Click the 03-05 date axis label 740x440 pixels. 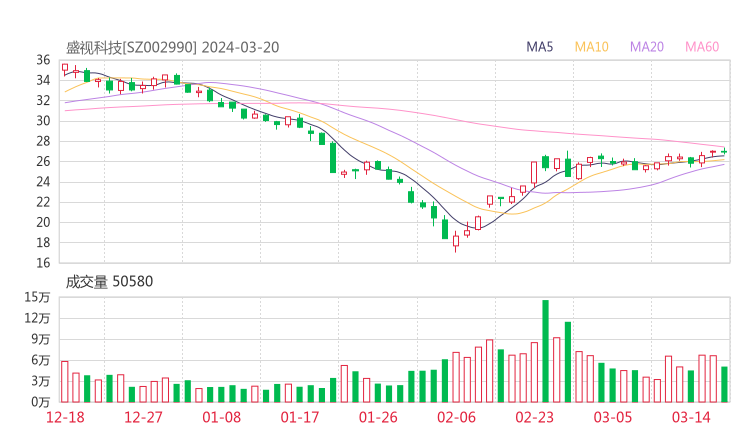click(x=613, y=417)
